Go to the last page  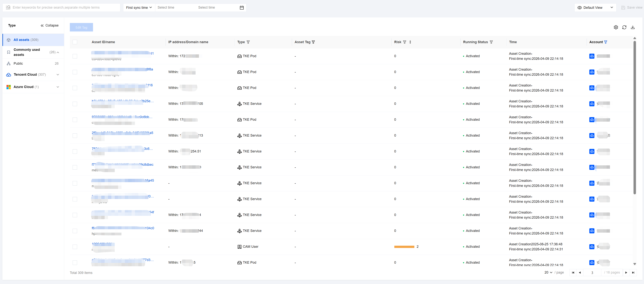point(633,273)
